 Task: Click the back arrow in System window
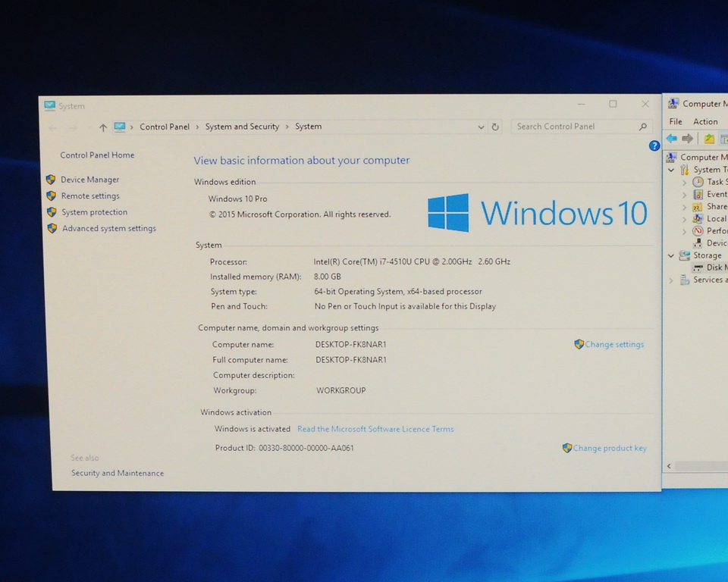coord(52,127)
